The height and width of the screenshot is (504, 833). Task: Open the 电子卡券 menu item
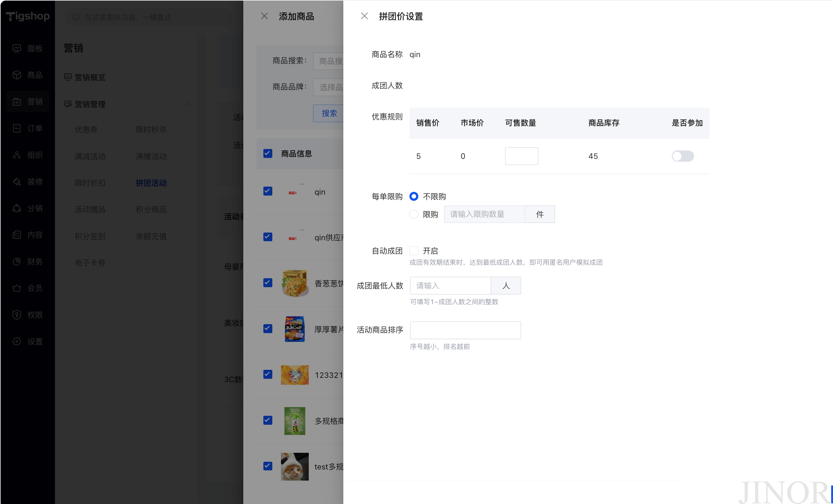[90, 263]
